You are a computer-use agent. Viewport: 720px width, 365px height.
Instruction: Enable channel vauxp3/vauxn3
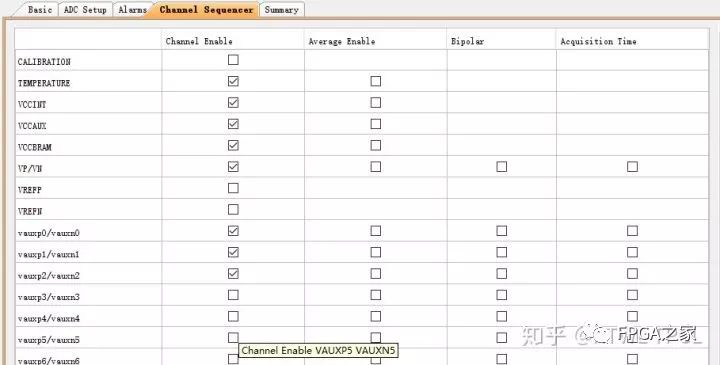pyautogui.click(x=233, y=295)
